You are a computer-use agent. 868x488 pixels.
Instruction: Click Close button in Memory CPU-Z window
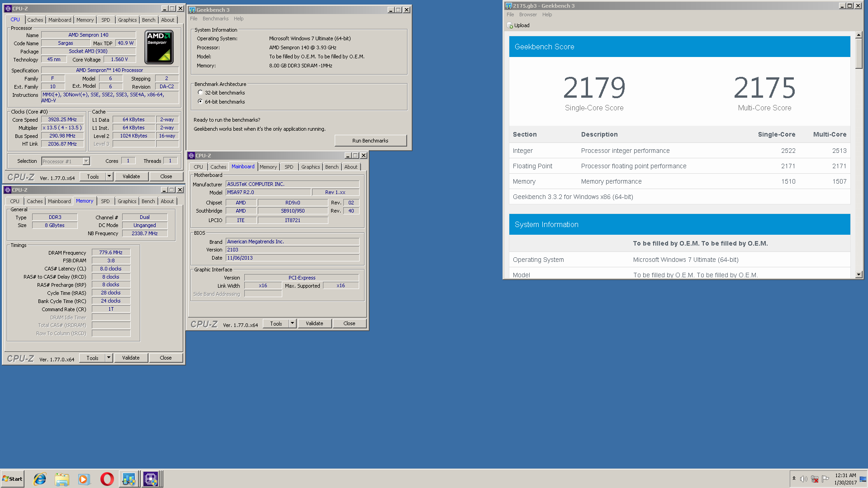click(x=166, y=358)
